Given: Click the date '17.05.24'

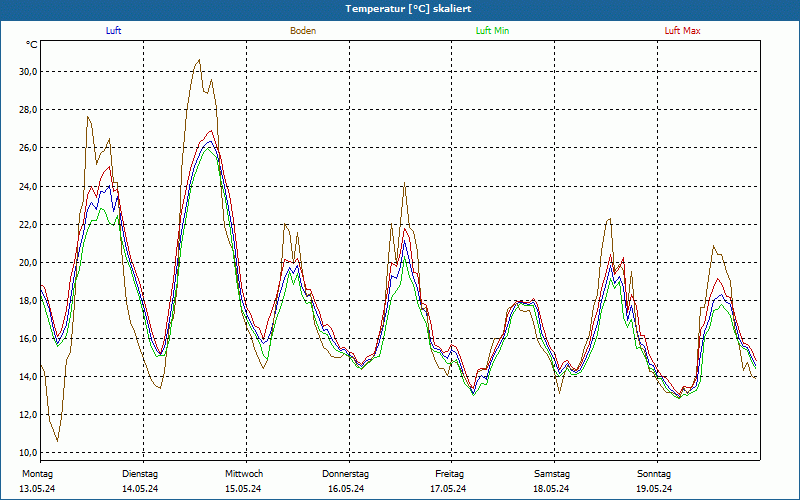Looking at the screenshot, I should click(x=448, y=489).
